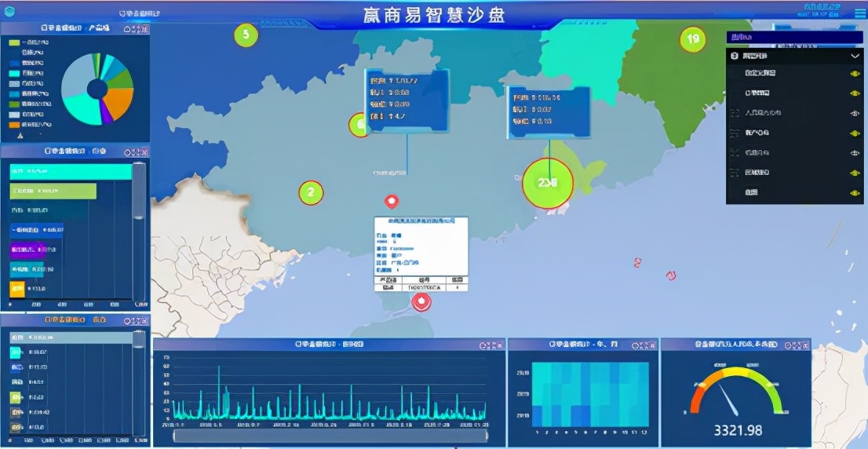Click the lower-left list panel's vertical scrollbar

click(139, 384)
